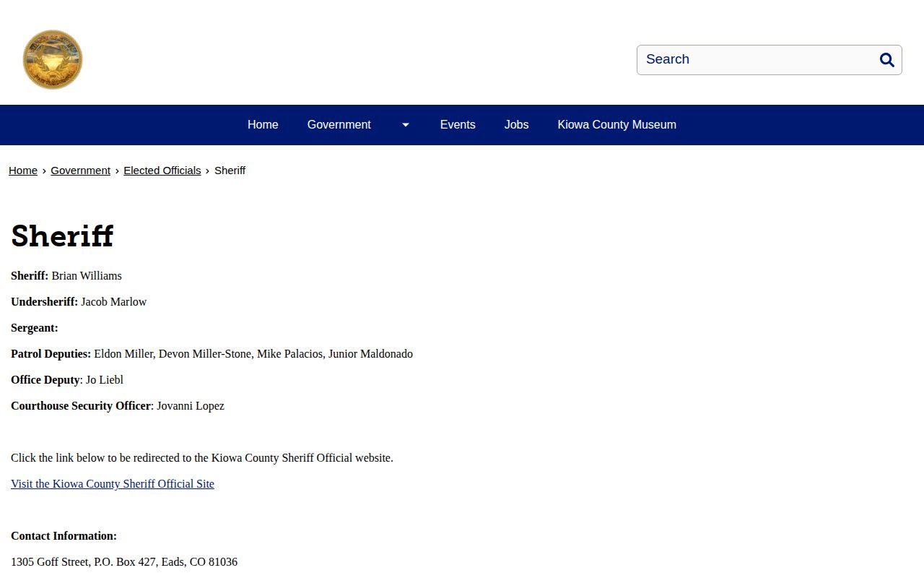This screenshot has width=924, height=578.
Task: Select the Undersheriff name Jacob Marlow
Action: [x=114, y=302]
